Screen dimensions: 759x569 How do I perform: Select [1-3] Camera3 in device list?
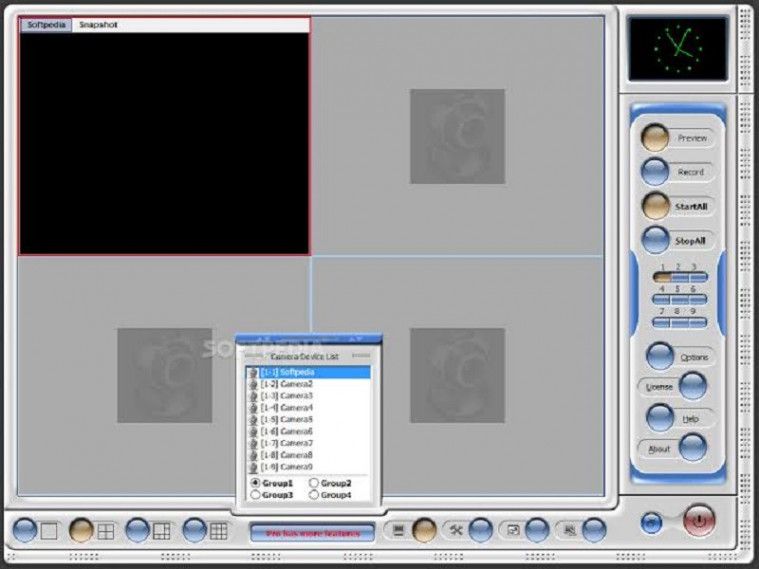(308, 396)
